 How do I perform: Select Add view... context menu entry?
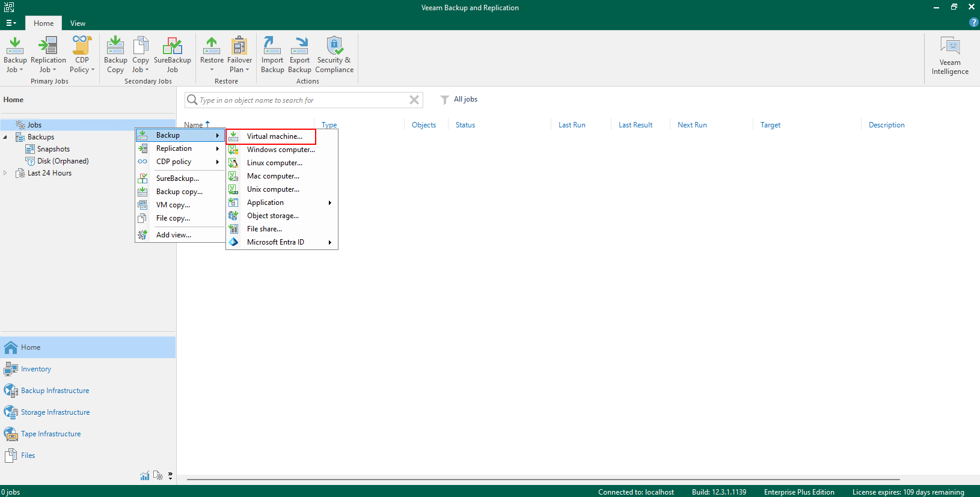180,235
